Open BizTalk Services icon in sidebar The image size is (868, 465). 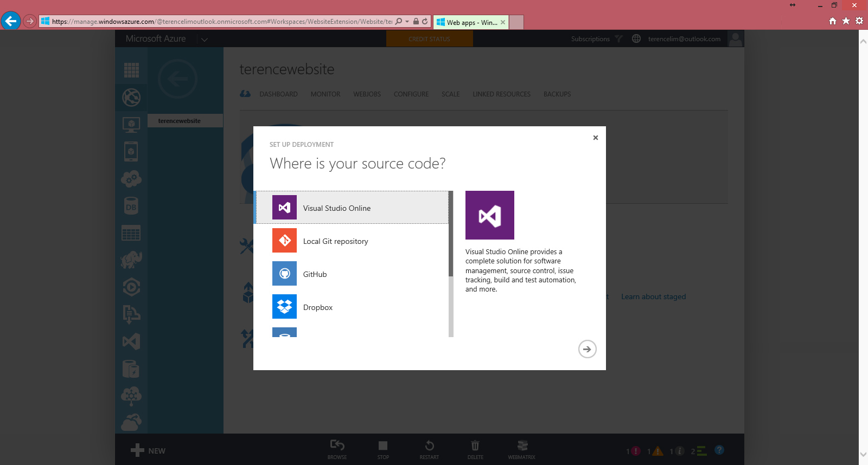pyautogui.click(x=131, y=396)
